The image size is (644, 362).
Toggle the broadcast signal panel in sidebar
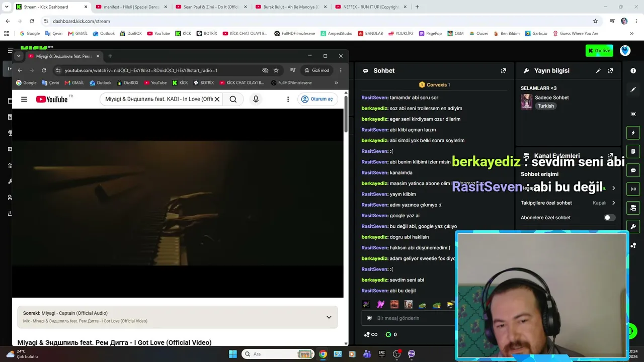point(633,189)
